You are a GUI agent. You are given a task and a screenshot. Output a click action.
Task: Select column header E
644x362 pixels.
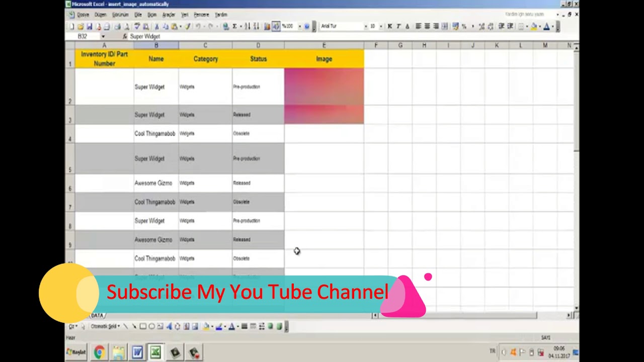(x=324, y=46)
